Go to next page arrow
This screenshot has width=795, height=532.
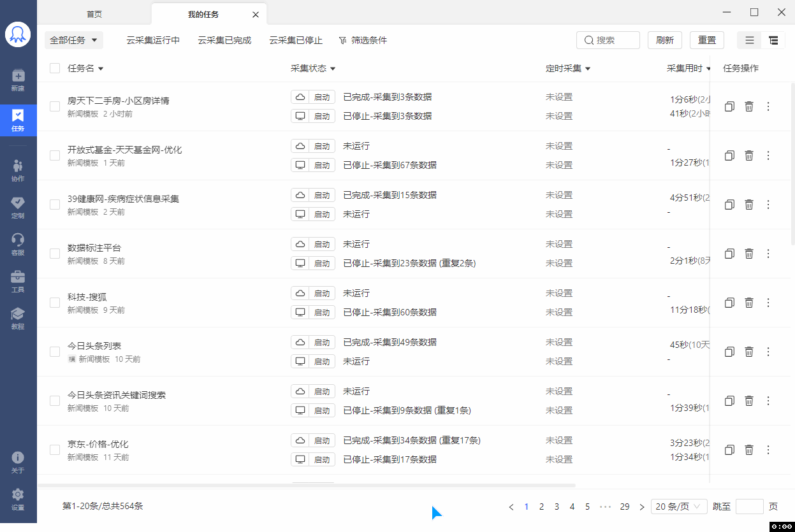click(642, 507)
